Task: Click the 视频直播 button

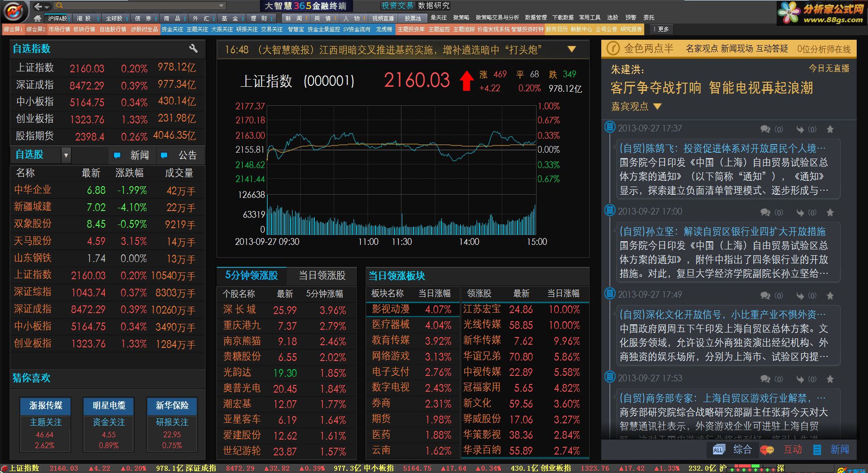Action: click(383, 19)
